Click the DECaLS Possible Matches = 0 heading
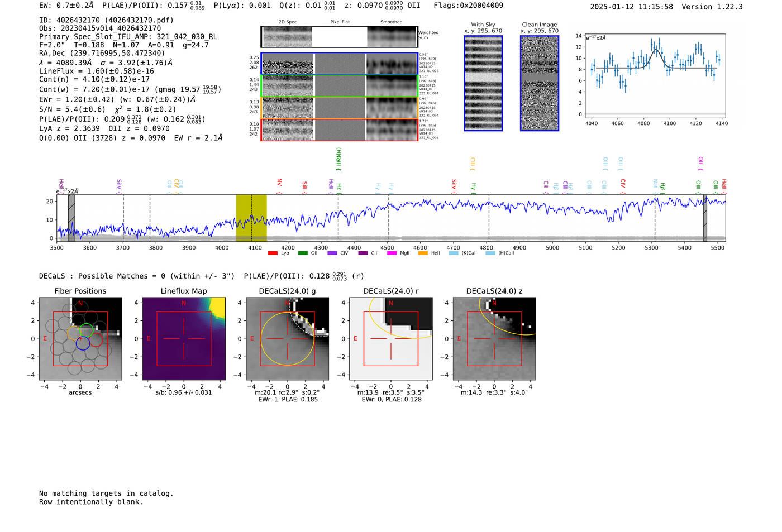Image resolution: width=782 pixels, height=532 pixels. pos(137,276)
